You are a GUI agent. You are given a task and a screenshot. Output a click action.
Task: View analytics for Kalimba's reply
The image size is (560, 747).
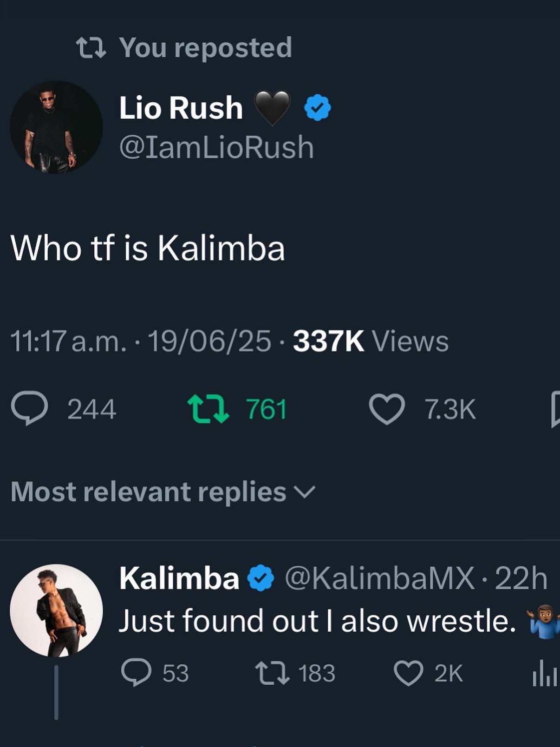(x=544, y=673)
